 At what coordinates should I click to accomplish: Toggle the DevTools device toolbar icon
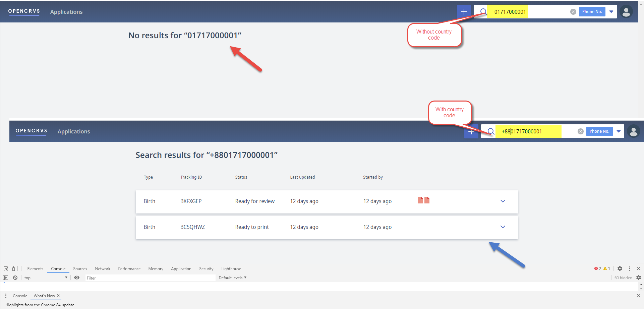click(x=15, y=268)
